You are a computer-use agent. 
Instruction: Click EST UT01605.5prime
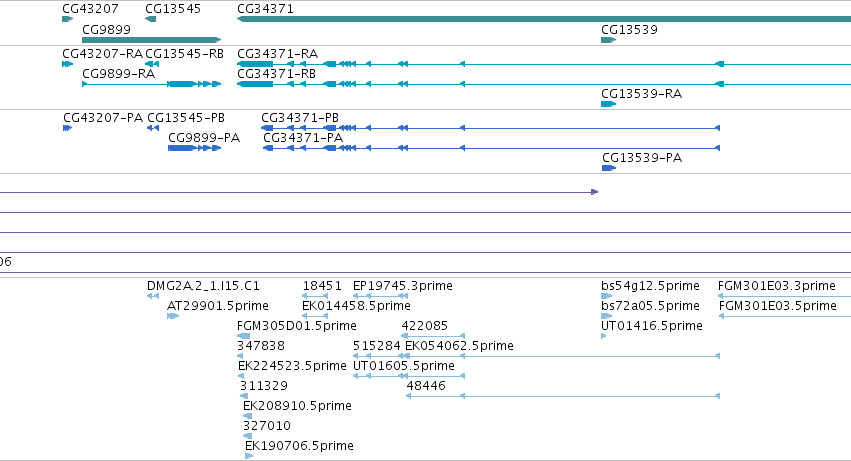(403, 366)
